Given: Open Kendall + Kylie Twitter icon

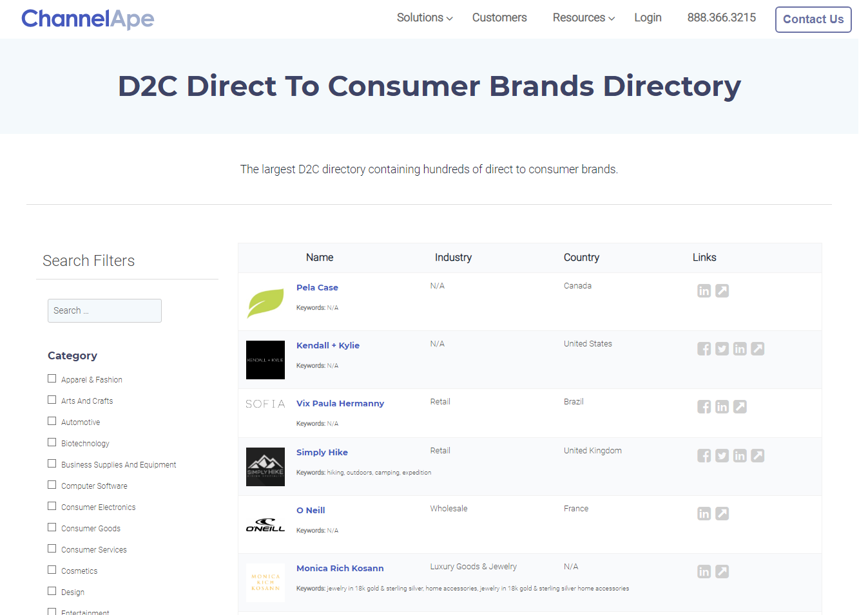Looking at the screenshot, I should coord(722,349).
